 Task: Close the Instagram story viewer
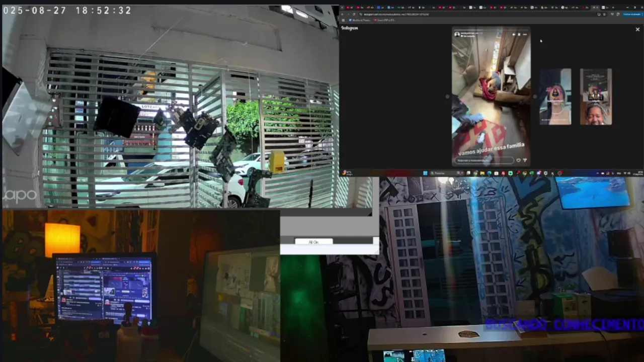[x=637, y=30]
